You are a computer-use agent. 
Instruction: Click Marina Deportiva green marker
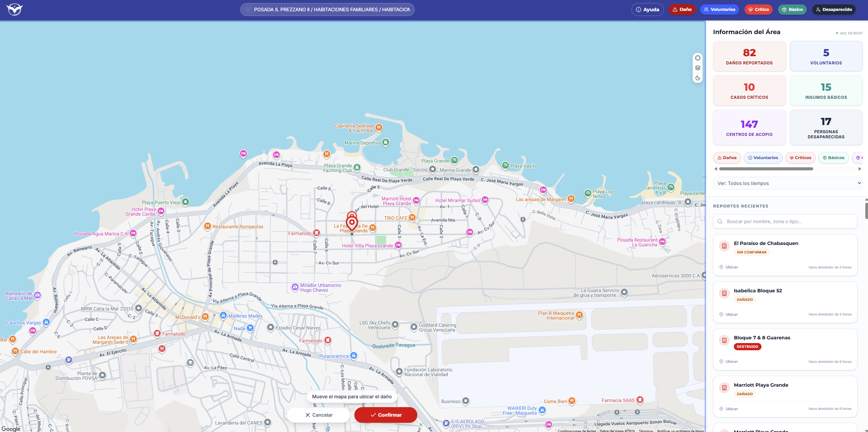point(386,142)
